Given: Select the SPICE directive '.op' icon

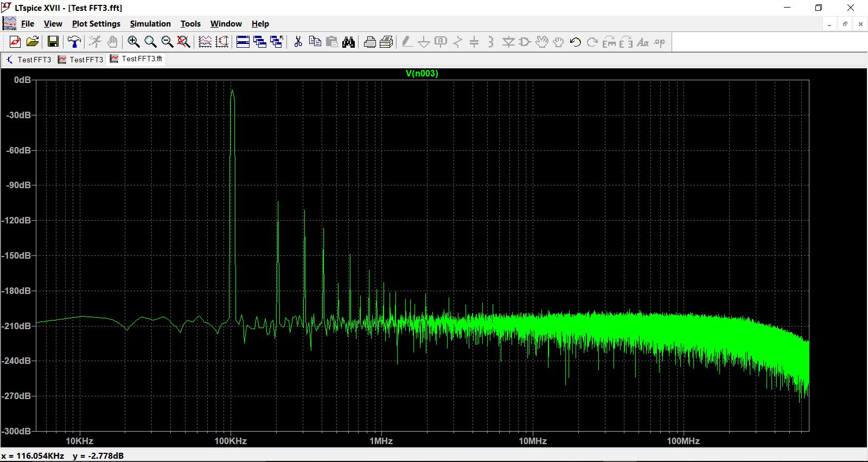Looking at the screenshot, I should pyautogui.click(x=660, y=42).
